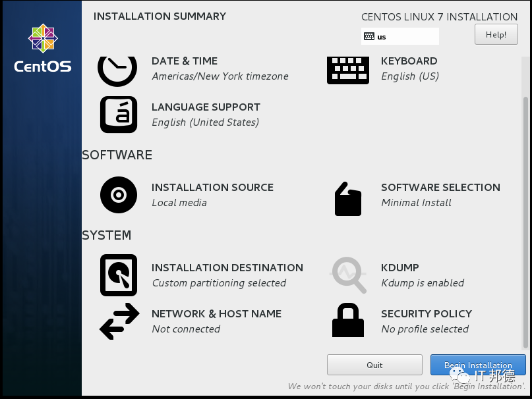
Task: Click keyboard icon in us layout indicator
Action: click(x=369, y=36)
